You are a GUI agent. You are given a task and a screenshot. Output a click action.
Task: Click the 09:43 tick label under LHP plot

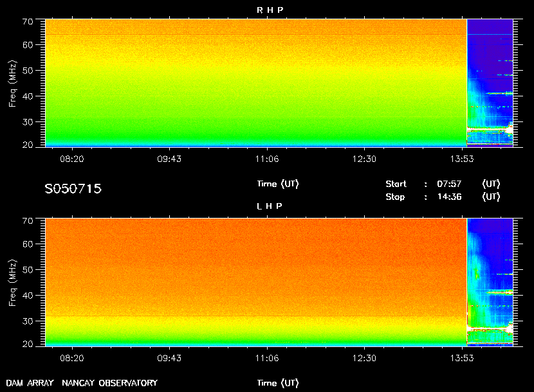coord(169,358)
